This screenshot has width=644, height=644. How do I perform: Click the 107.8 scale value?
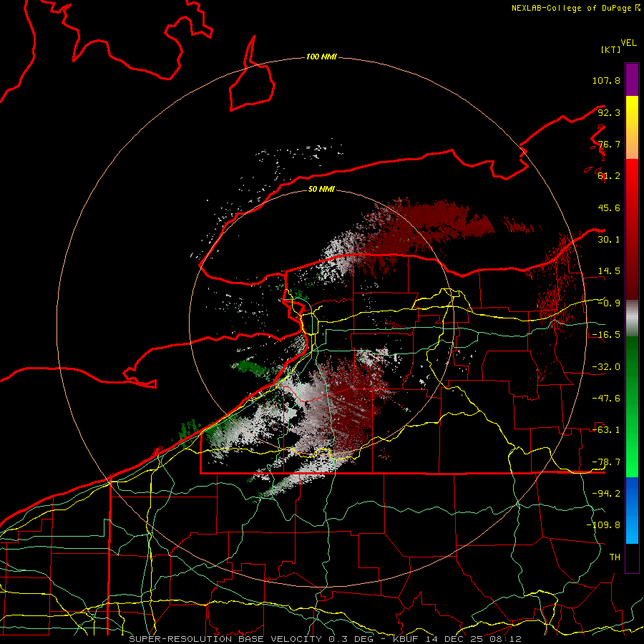[606, 80]
